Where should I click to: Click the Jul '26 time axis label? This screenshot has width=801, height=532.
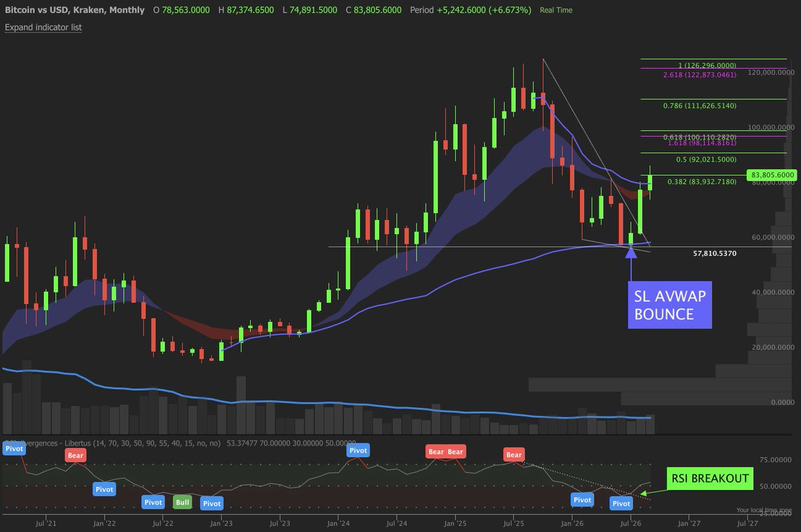(x=631, y=524)
